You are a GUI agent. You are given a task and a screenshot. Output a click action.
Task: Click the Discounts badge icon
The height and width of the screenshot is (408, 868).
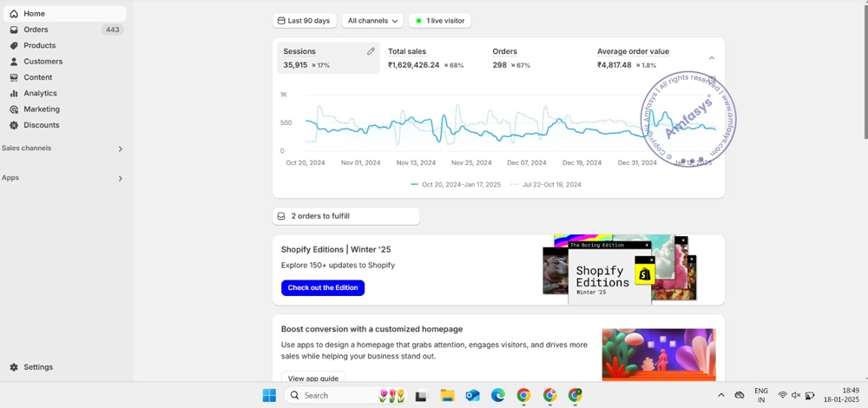tap(14, 126)
